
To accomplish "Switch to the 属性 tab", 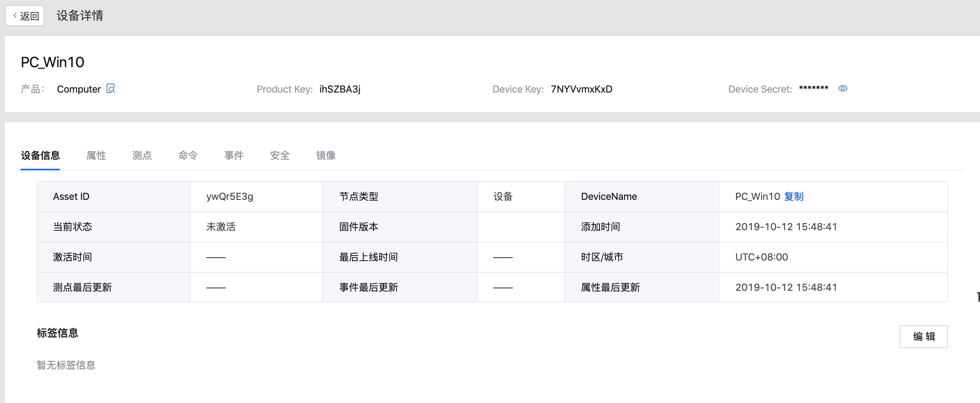I will [x=96, y=156].
